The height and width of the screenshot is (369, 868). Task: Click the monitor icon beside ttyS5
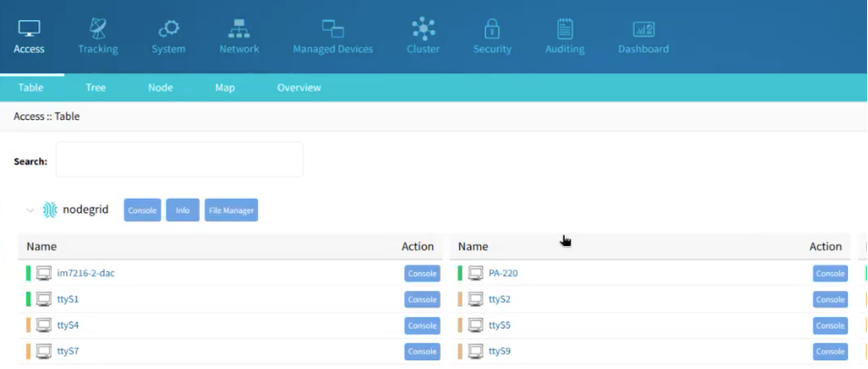click(475, 325)
